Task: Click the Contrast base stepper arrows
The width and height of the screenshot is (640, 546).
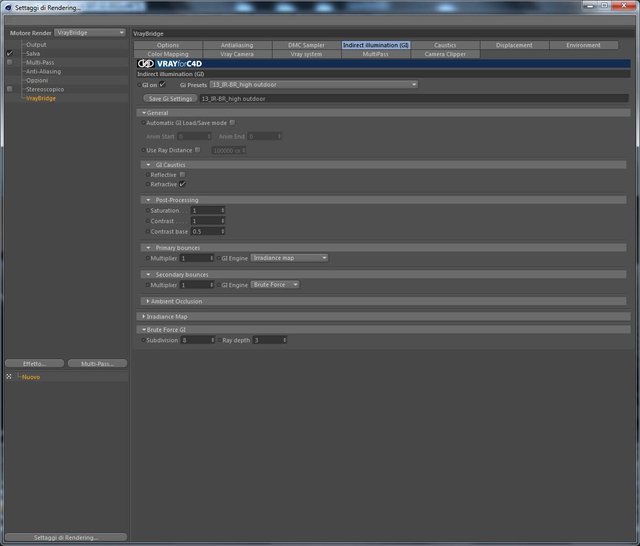Action: (x=222, y=231)
